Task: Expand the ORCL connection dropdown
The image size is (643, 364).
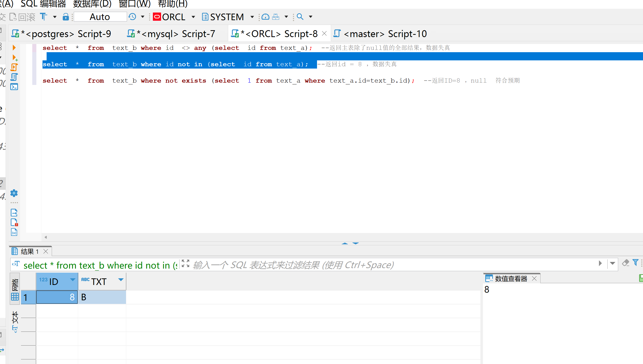Action: [x=193, y=17]
